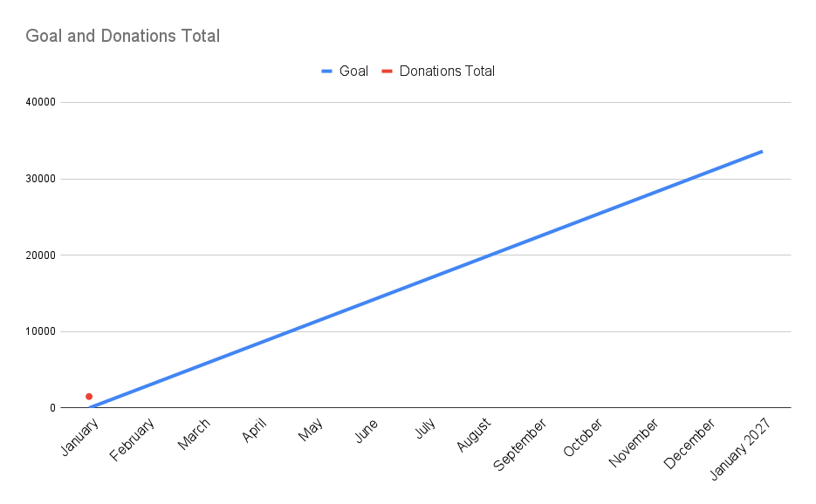Viewport: 816px width, 504px height.
Task: Click the red Donations Total legend marker
Action: [387, 72]
